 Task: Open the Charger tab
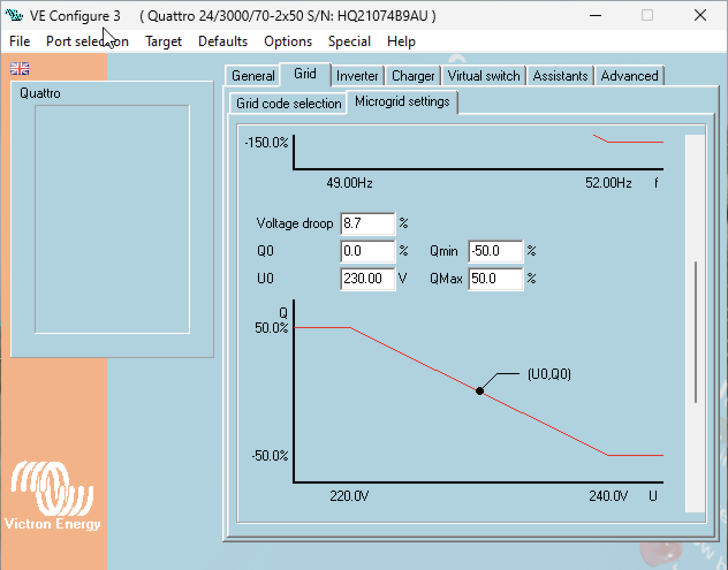point(413,76)
